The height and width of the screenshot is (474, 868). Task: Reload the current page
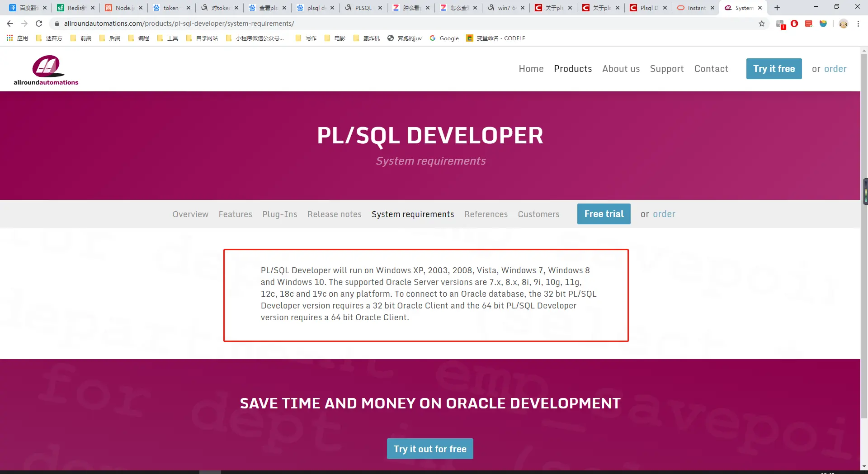click(39, 24)
